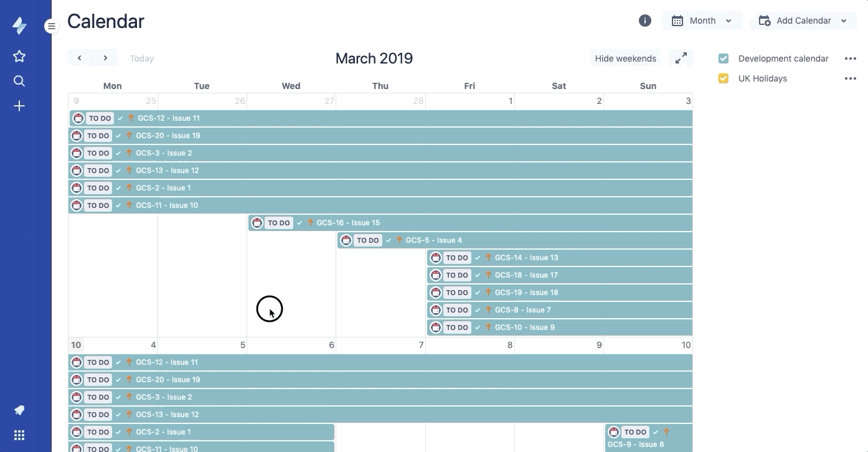Open the UK Holidays options menu
Screen dimensions: 868x452
(851, 78)
